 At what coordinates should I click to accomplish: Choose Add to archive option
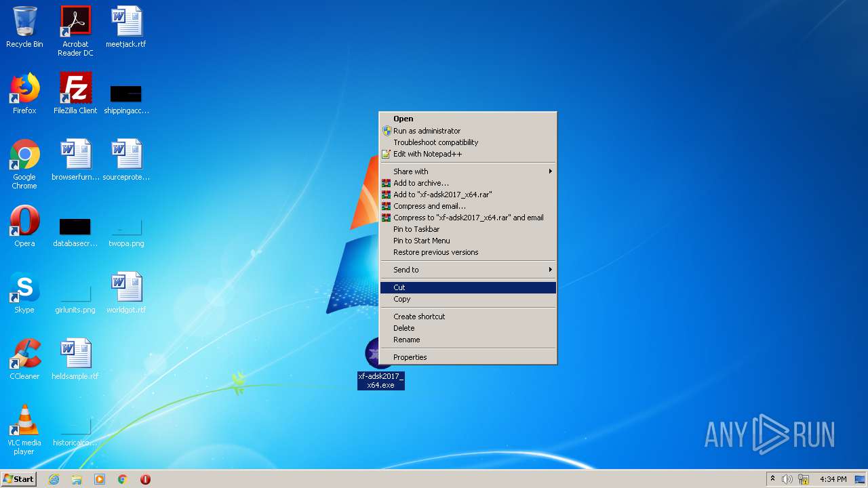(x=468, y=183)
